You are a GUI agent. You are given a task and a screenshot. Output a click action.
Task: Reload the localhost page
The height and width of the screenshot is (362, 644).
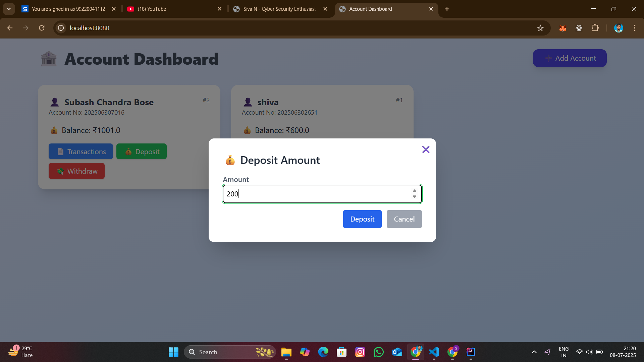pos(42,28)
